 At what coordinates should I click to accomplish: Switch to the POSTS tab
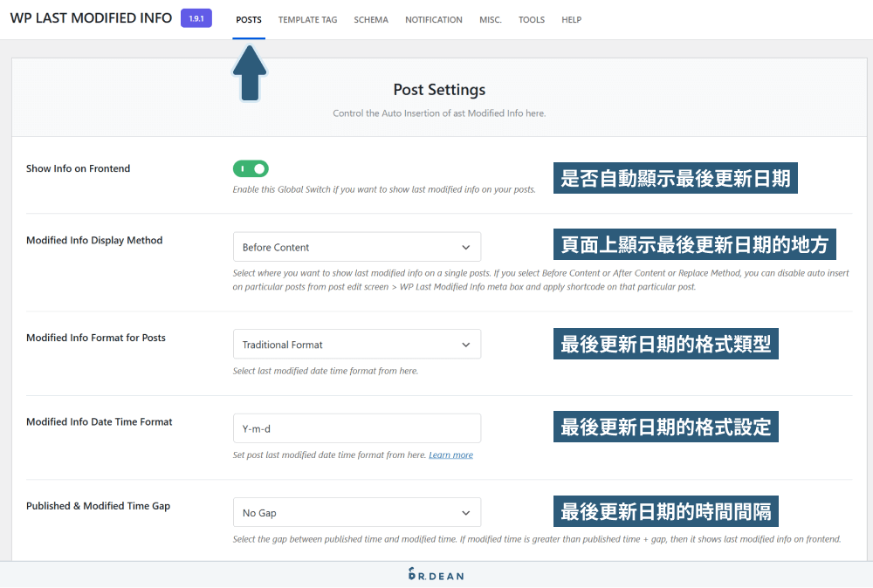(249, 20)
